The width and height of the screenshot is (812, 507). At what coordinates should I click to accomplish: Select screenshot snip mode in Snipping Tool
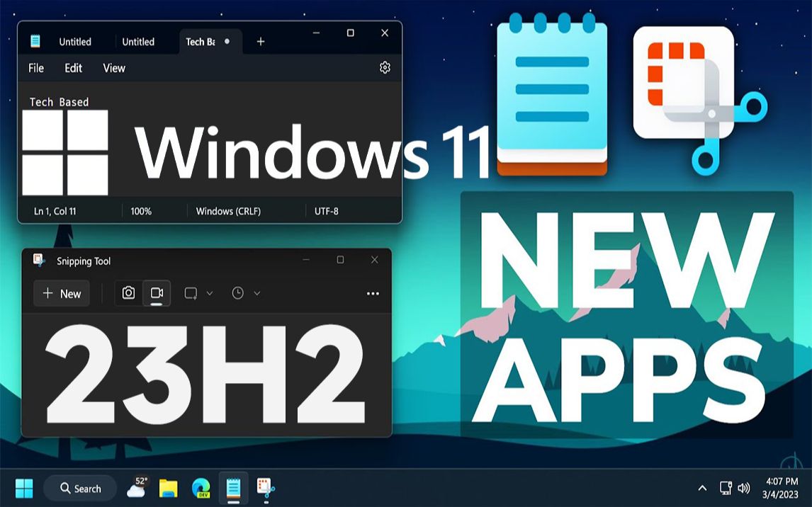pyautogui.click(x=128, y=292)
